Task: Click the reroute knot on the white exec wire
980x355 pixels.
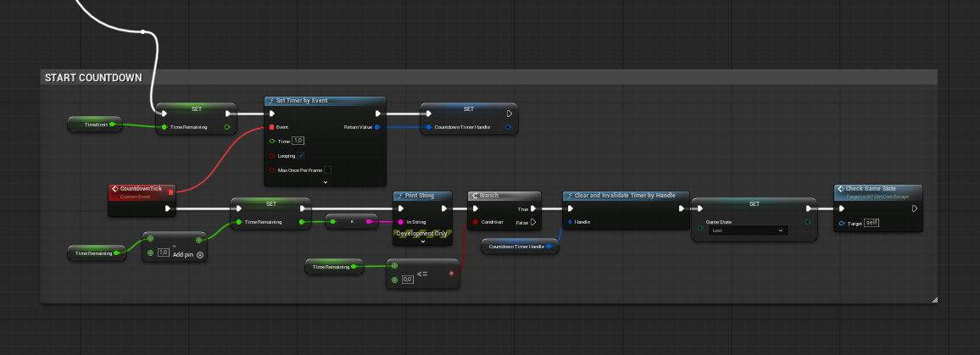Action: [143, 32]
